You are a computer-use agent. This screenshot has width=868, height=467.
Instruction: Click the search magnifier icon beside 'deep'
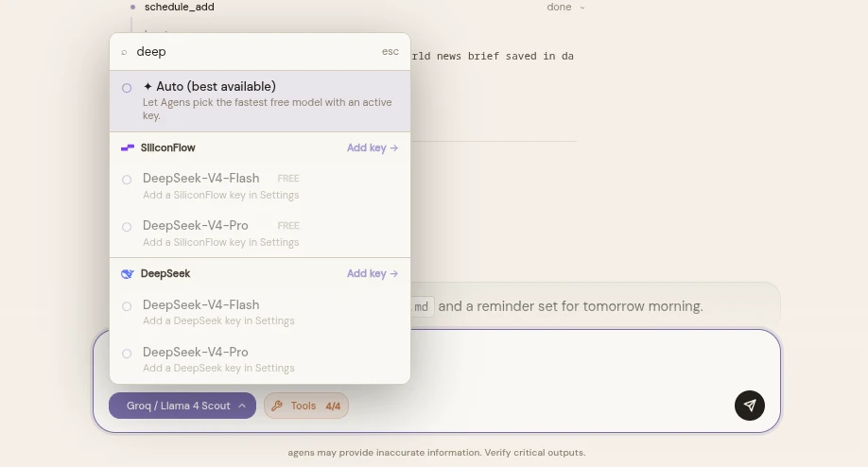click(x=124, y=52)
